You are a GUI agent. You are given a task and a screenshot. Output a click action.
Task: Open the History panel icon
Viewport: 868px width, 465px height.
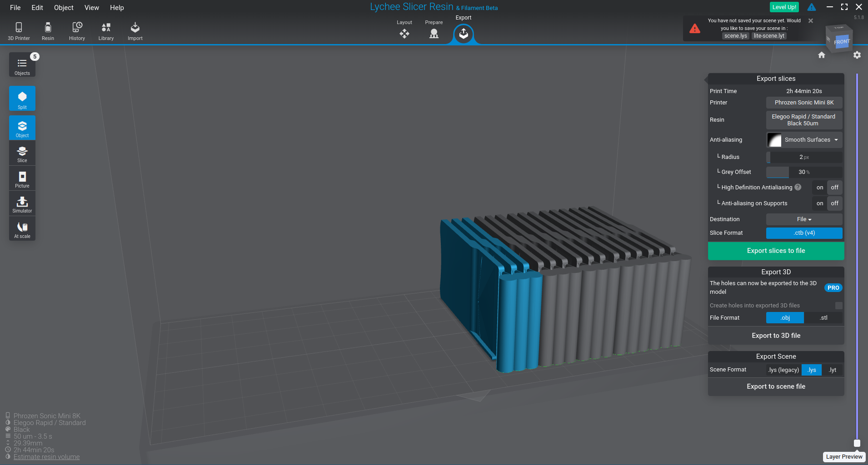click(x=77, y=31)
